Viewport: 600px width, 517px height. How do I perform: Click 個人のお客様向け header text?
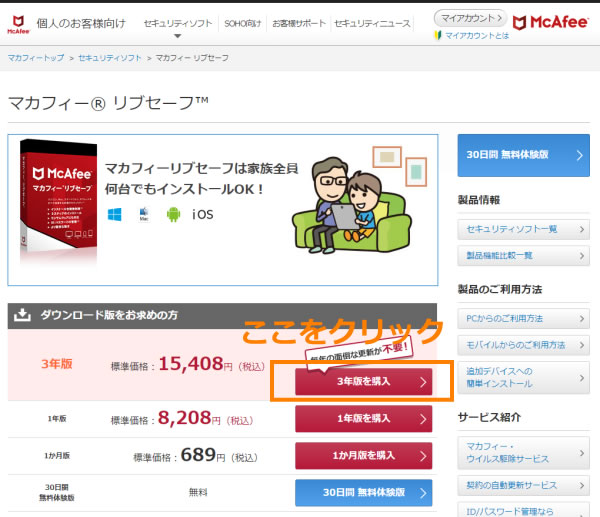(x=81, y=23)
